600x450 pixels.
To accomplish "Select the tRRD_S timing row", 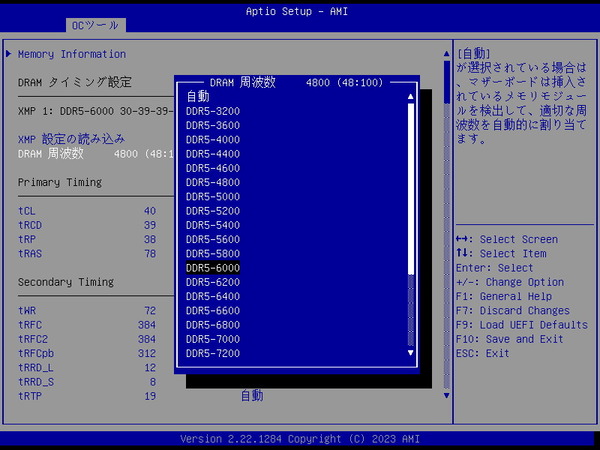I will [x=87, y=382].
